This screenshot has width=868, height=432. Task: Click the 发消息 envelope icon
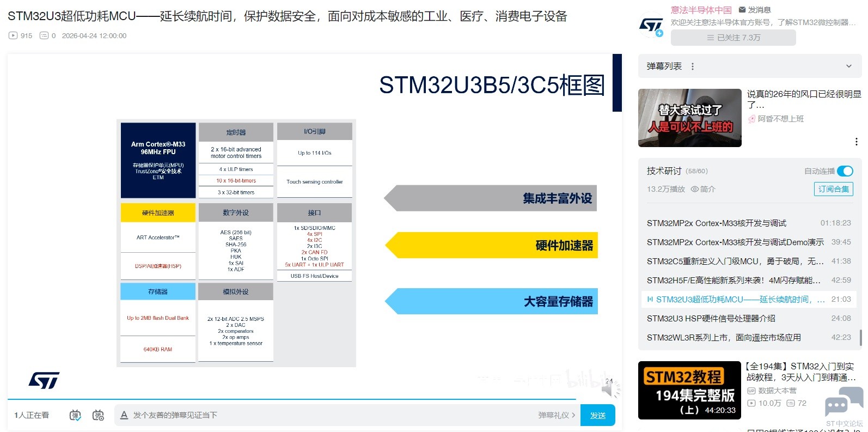point(742,10)
